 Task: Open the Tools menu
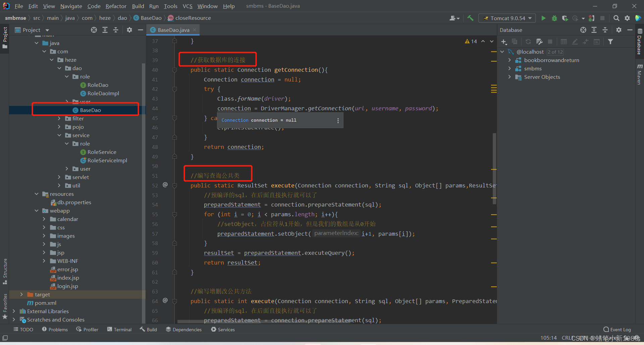click(x=170, y=6)
